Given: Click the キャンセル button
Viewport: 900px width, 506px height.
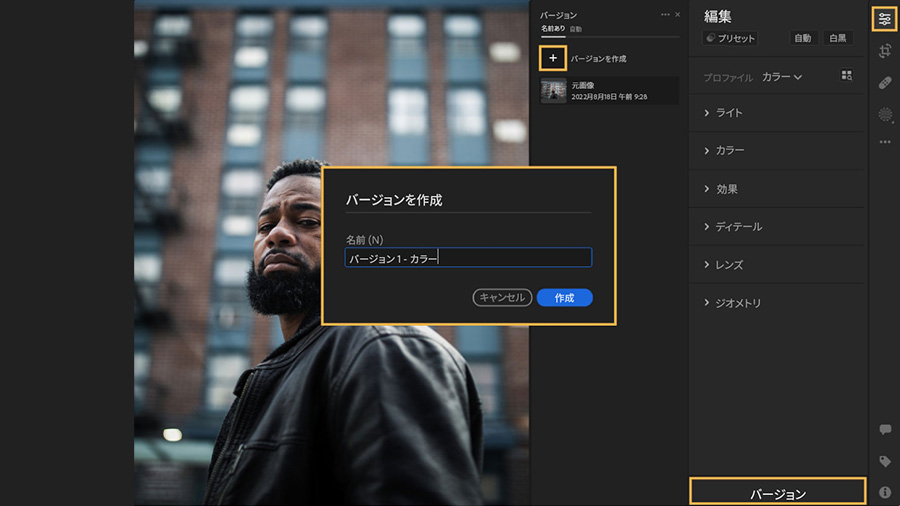Looking at the screenshot, I should coord(502,298).
